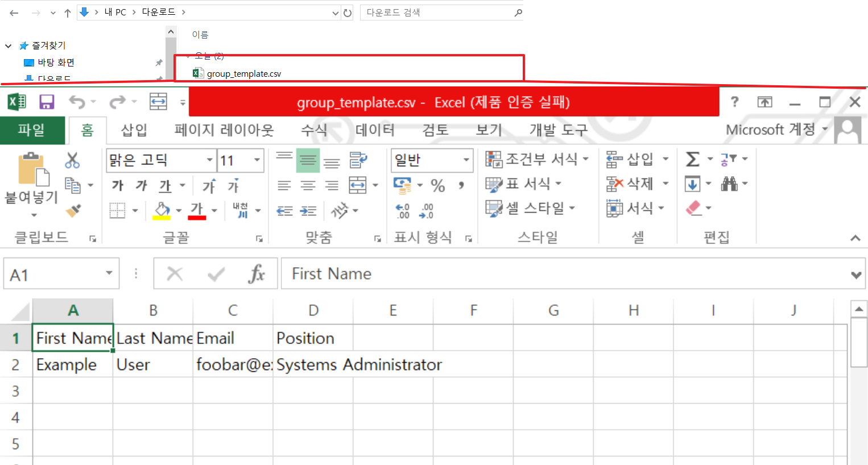This screenshot has height=465, width=868.
Task: Click the AutoSum sigma icon
Action: coord(693,159)
